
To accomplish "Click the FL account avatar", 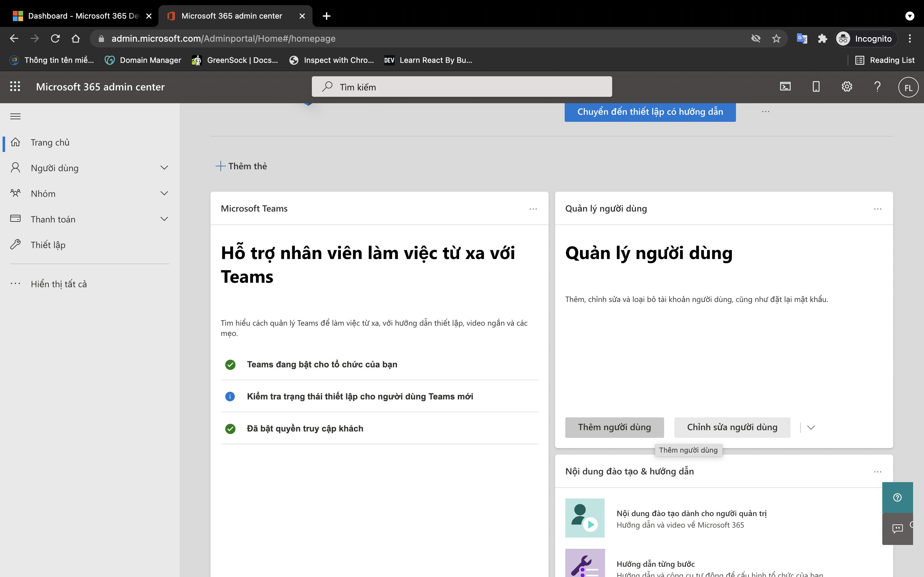I will (x=908, y=87).
